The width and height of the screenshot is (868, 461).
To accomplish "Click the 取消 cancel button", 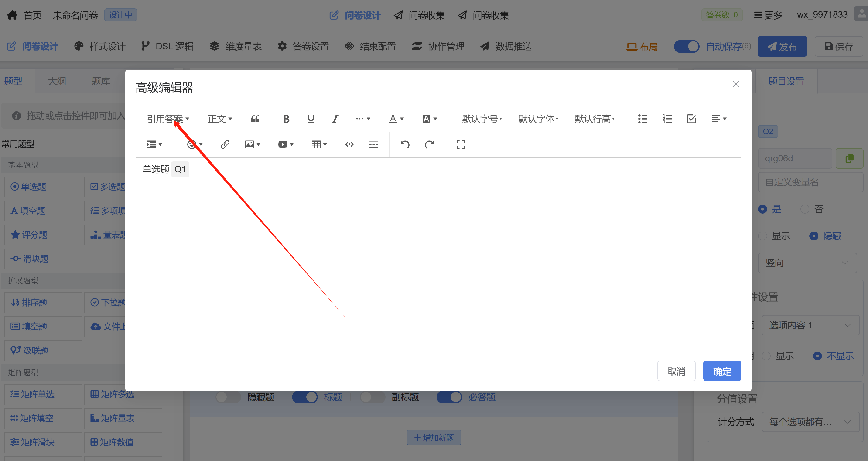I will pyautogui.click(x=676, y=371).
